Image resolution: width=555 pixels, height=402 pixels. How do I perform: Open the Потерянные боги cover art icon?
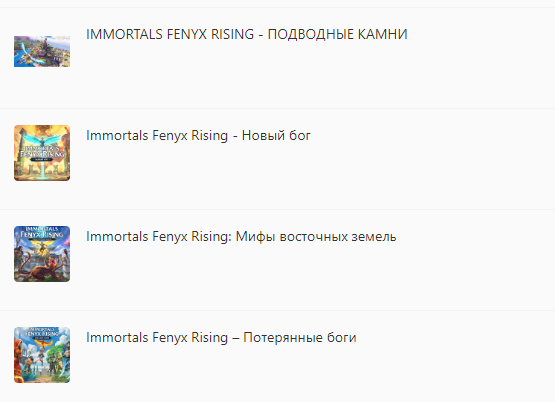click(42, 355)
